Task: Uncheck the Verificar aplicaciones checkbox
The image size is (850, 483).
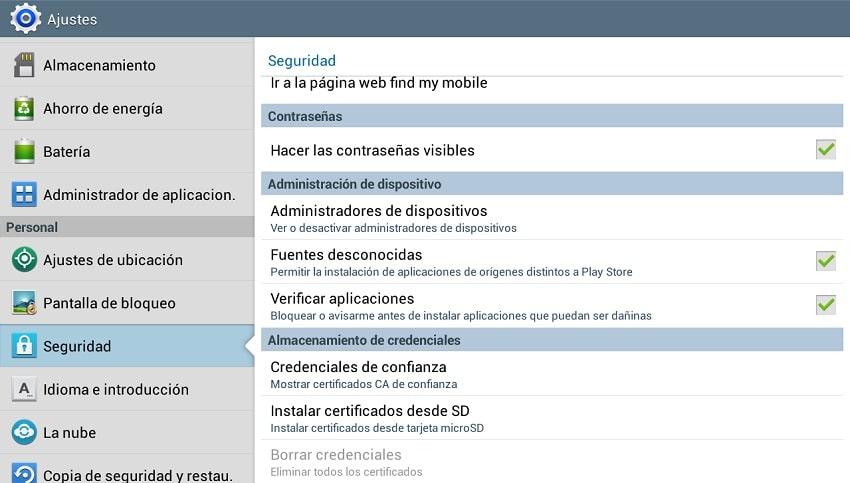Action: [x=825, y=305]
